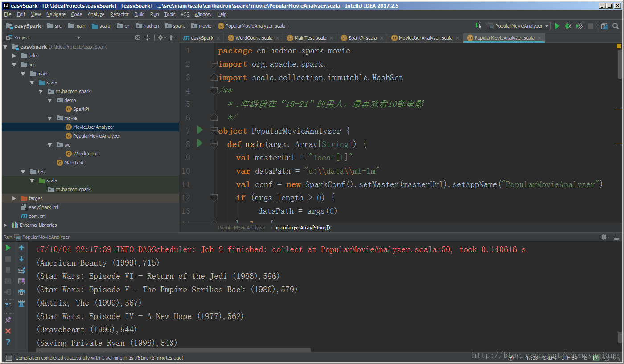The image size is (624, 364).
Task: Close the Run tab with red X
Action: coord(8,331)
